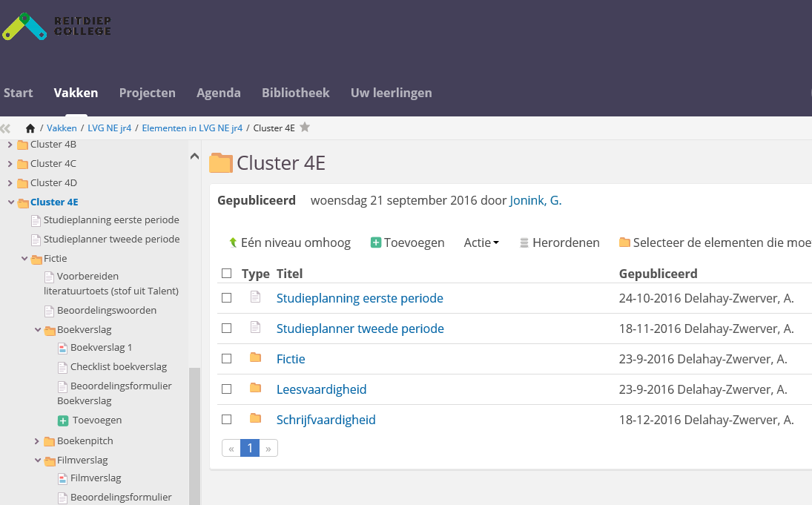Open the Schrijfvaardigheid folder link

pos(326,420)
